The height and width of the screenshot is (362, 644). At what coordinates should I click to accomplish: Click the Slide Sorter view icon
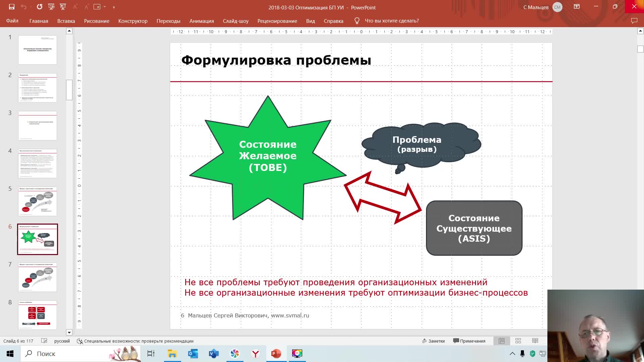518,341
